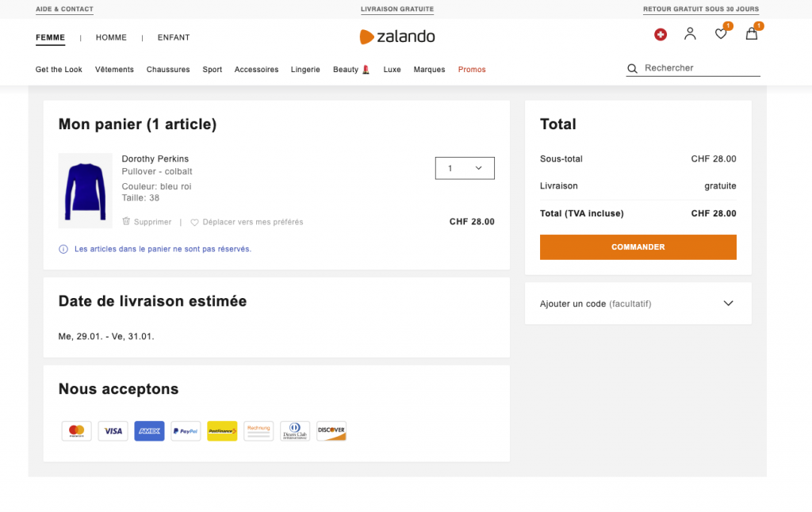Open the Lingerie menu

pyautogui.click(x=305, y=70)
